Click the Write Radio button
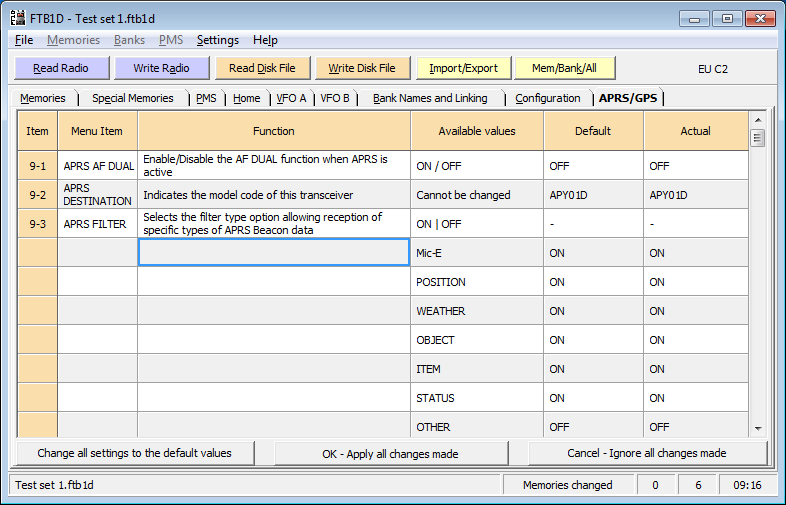Image resolution: width=786 pixels, height=505 pixels. pyautogui.click(x=161, y=68)
